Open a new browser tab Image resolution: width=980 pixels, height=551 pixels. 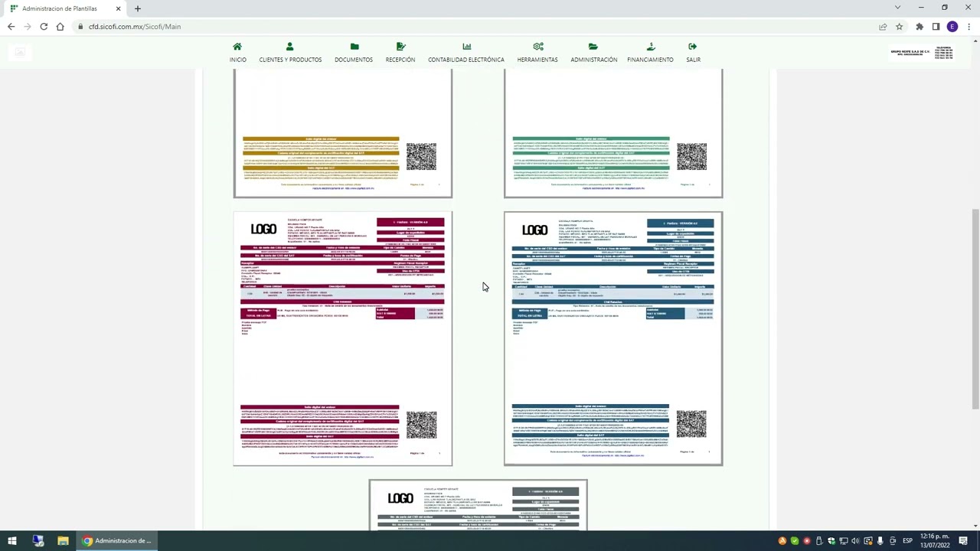138,8
